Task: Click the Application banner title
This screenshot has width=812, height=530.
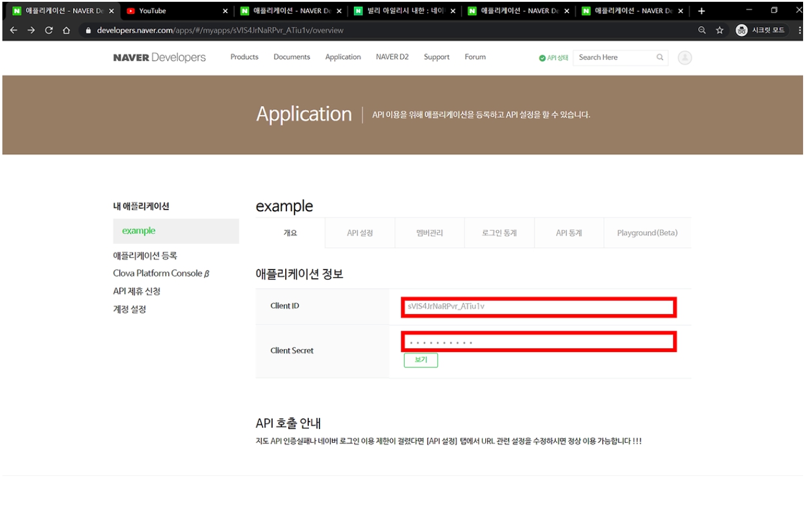Action: (x=304, y=114)
